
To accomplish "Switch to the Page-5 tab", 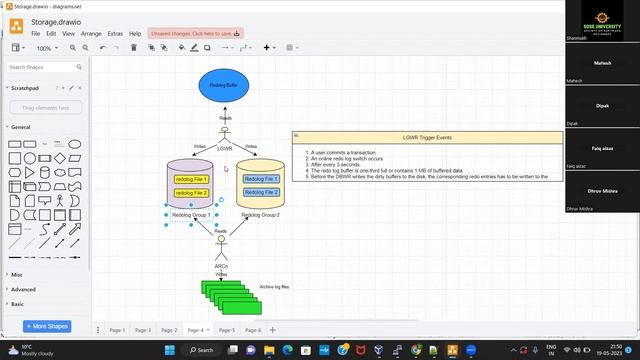I will [227, 330].
